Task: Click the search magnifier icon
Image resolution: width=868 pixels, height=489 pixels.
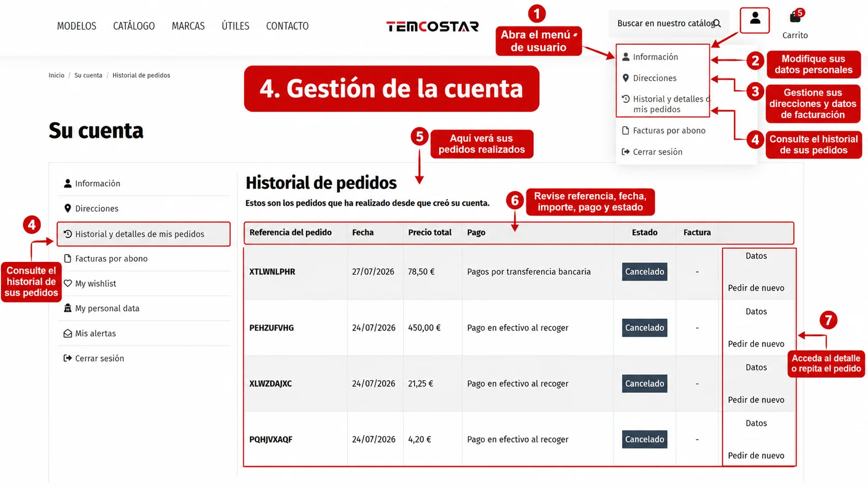Action: pyautogui.click(x=717, y=23)
